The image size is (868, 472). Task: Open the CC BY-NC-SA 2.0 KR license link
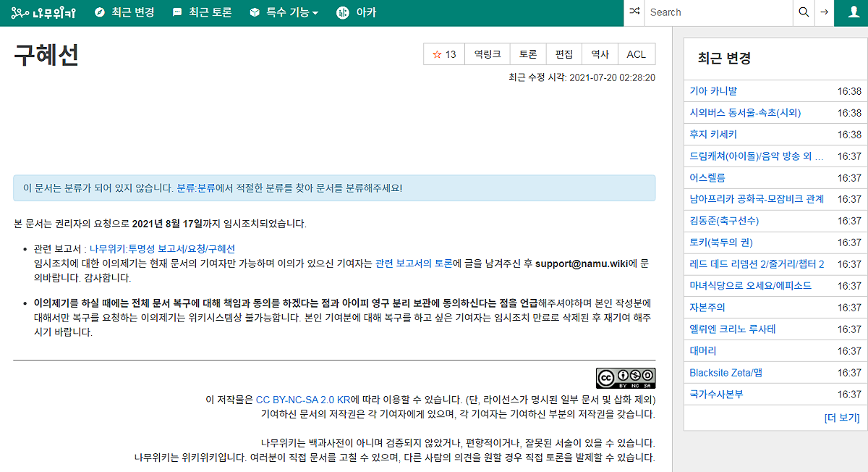(x=304, y=400)
